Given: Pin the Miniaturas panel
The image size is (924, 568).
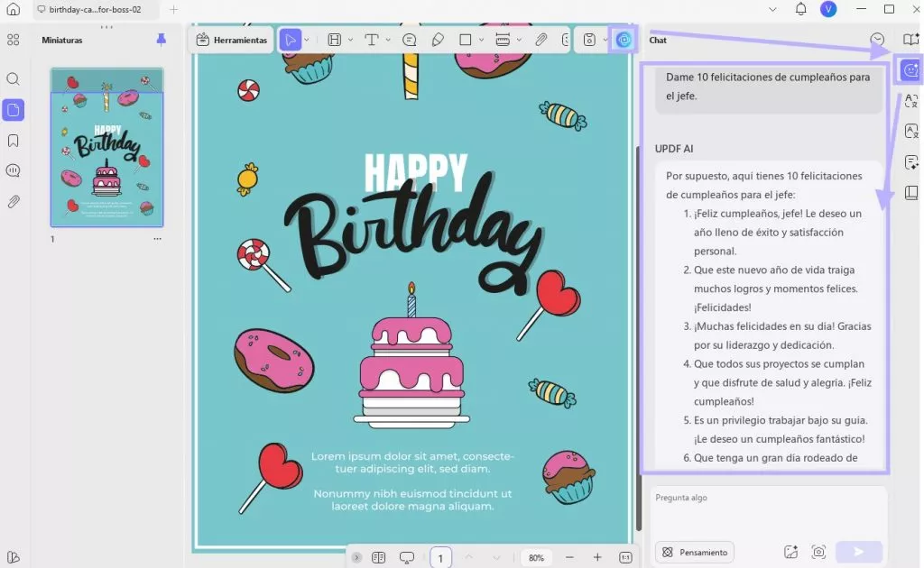Looking at the screenshot, I should tap(161, 40).
